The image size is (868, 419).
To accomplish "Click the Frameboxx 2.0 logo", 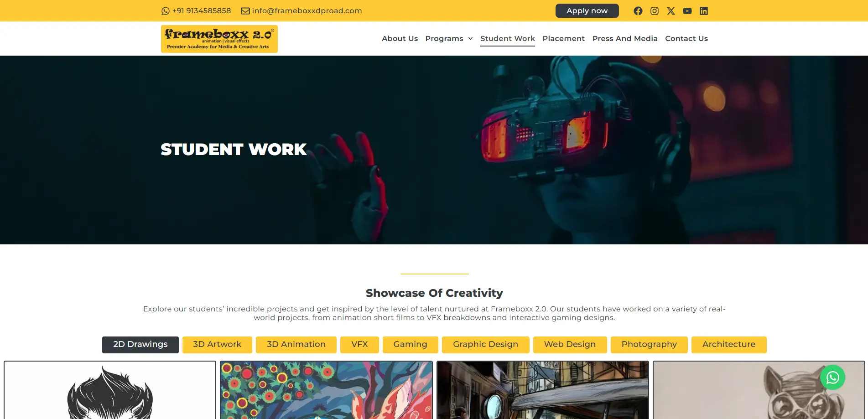I will [x=219, y=39].
